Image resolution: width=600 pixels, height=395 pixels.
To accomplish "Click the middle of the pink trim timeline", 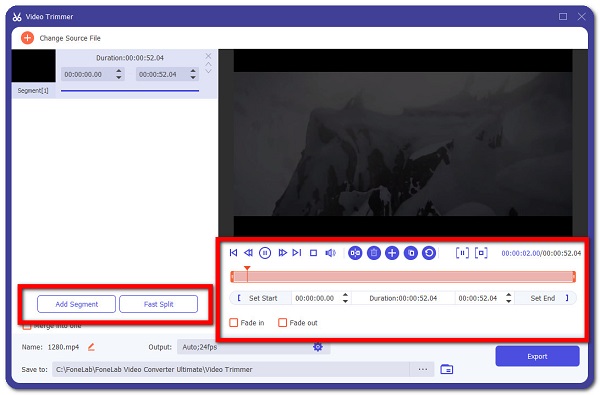I will click(403, 277).
